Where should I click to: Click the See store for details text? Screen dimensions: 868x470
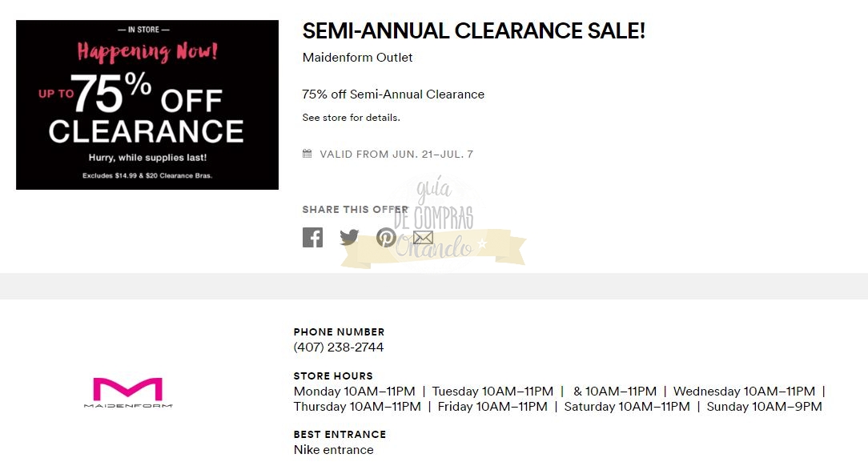(x=351, y=118)
